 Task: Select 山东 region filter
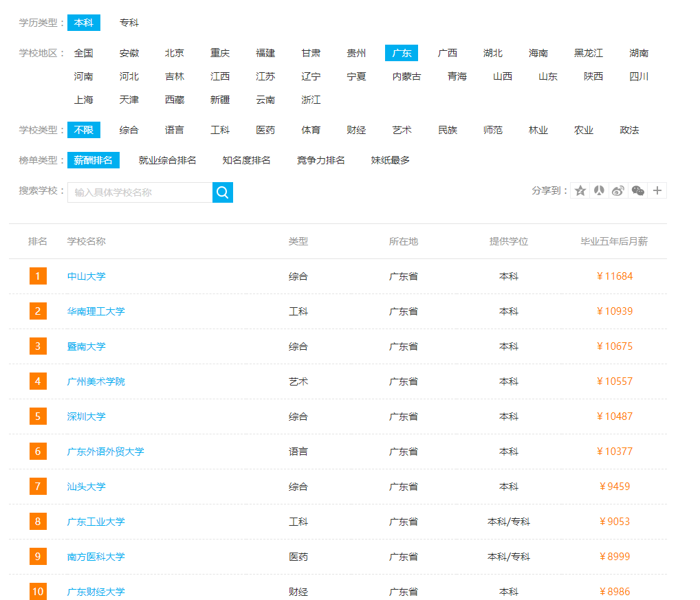click(548, 76)
